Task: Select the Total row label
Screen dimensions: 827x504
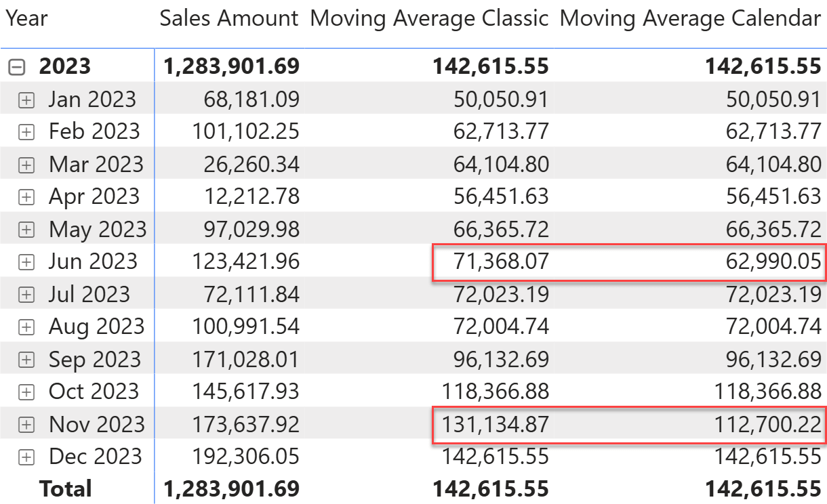Action: [65, 488]
